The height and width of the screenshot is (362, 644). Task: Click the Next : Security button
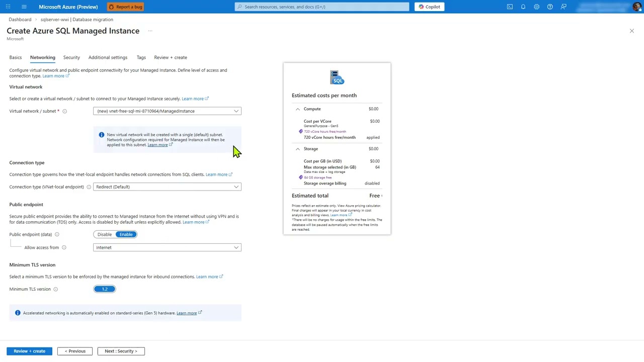coord(121,351)
